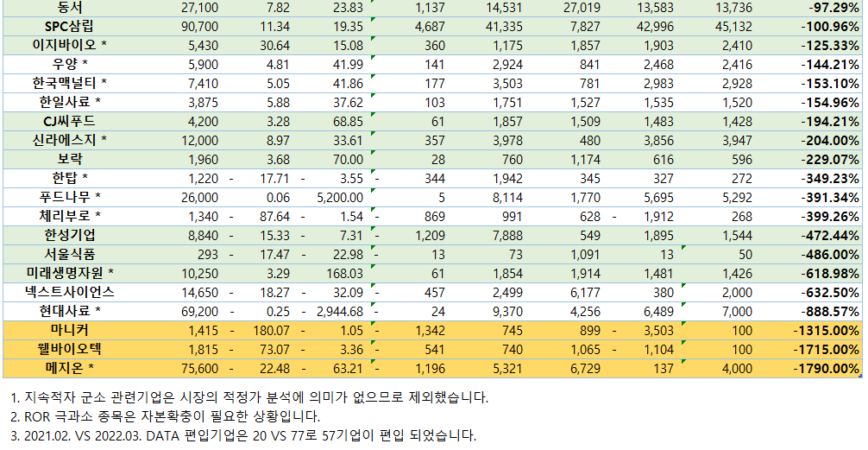Image resolution: width=868 pixels, height=450 pixels.
Task: Select the 현대사료 * cell
Action: tap(70, 310)
